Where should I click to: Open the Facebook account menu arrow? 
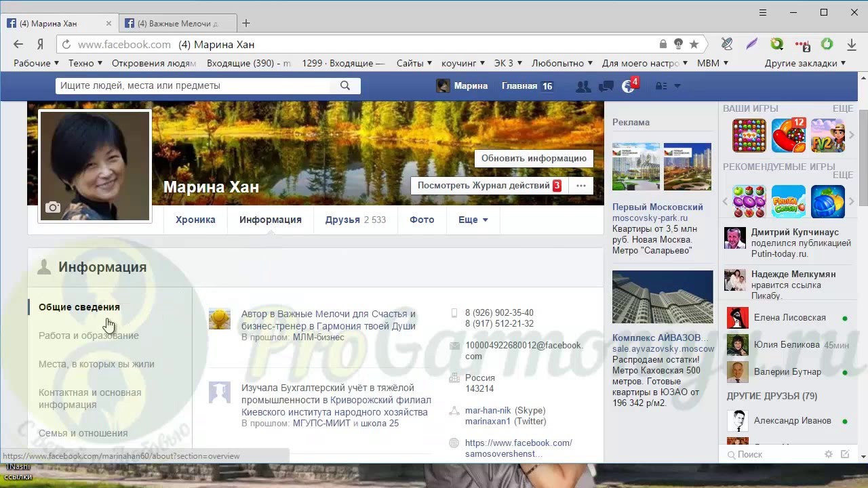(x=677, y=86)
